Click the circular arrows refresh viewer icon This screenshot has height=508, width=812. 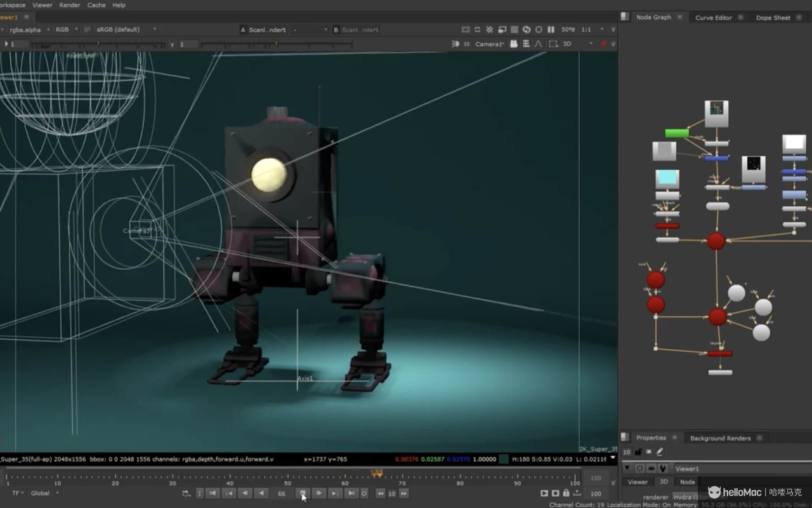click(526, 29)
